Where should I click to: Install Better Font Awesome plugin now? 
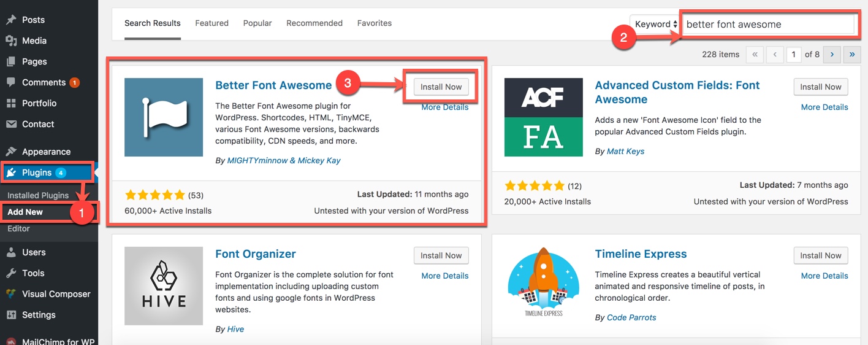441,87
